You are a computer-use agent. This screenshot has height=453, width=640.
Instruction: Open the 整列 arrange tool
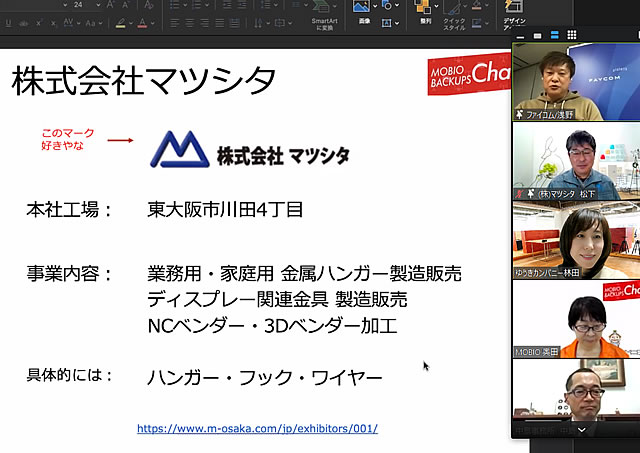click(423, 12)
